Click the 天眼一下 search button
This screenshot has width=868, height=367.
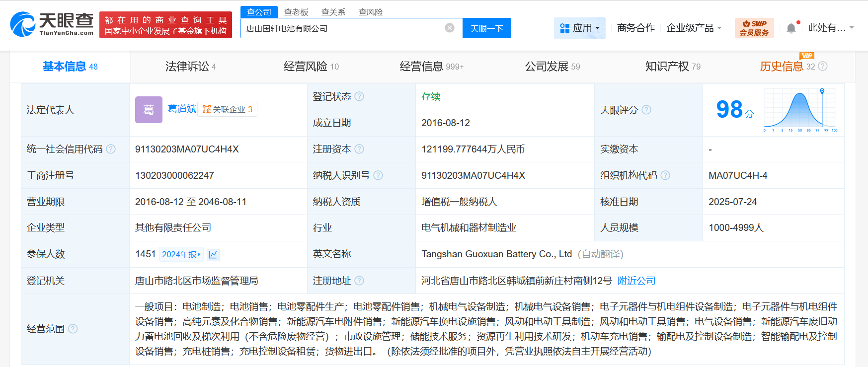coord(487,28)
